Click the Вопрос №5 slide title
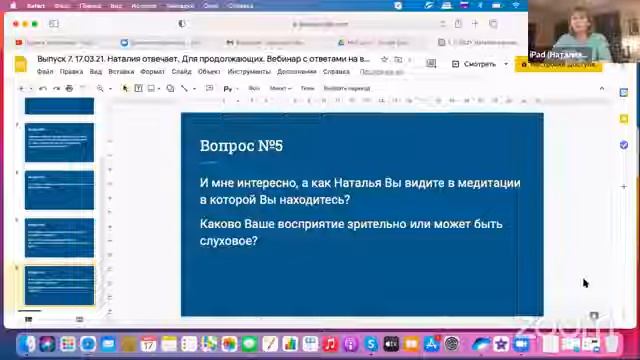The image size is (640, 360). point(241,146)
